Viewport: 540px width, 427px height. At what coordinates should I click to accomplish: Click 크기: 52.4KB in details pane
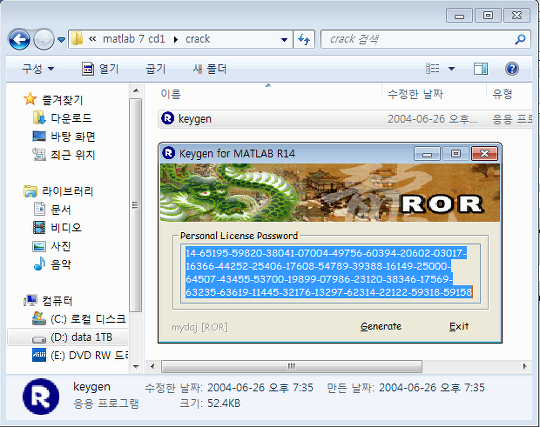pyautogui.click(x=210, y=403)
